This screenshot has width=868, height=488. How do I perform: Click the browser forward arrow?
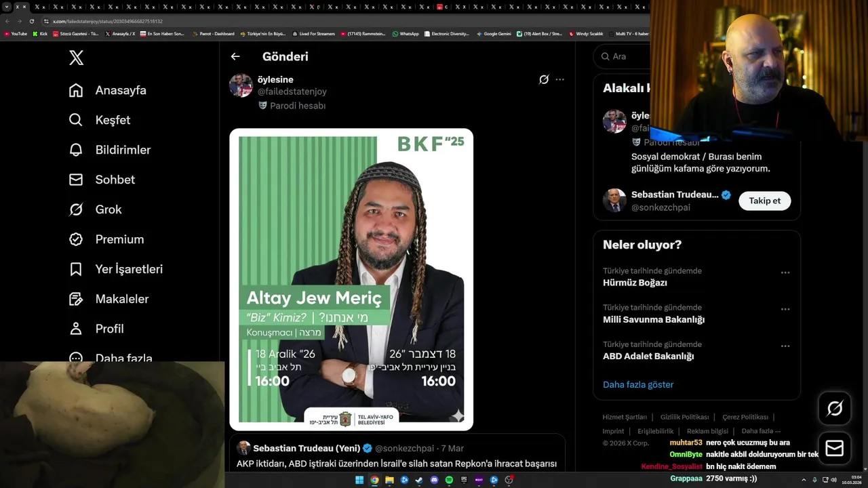pyautogui.click(x=19, y=21)
